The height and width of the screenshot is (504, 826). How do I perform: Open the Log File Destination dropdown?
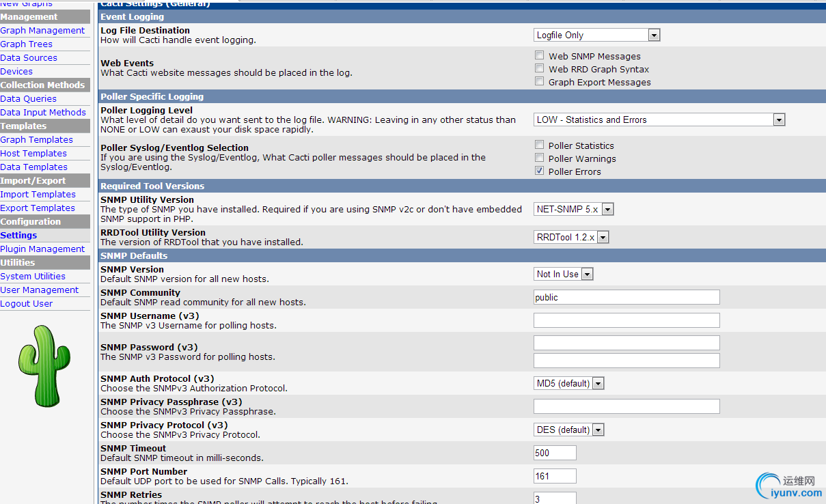coord(596,35)
